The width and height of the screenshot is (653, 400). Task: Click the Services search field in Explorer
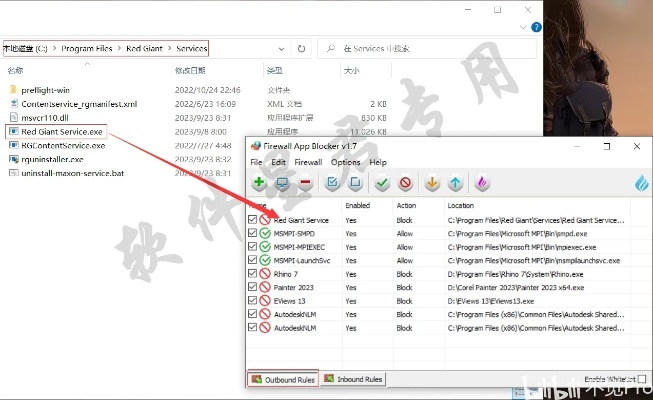[x=426, y=49]
